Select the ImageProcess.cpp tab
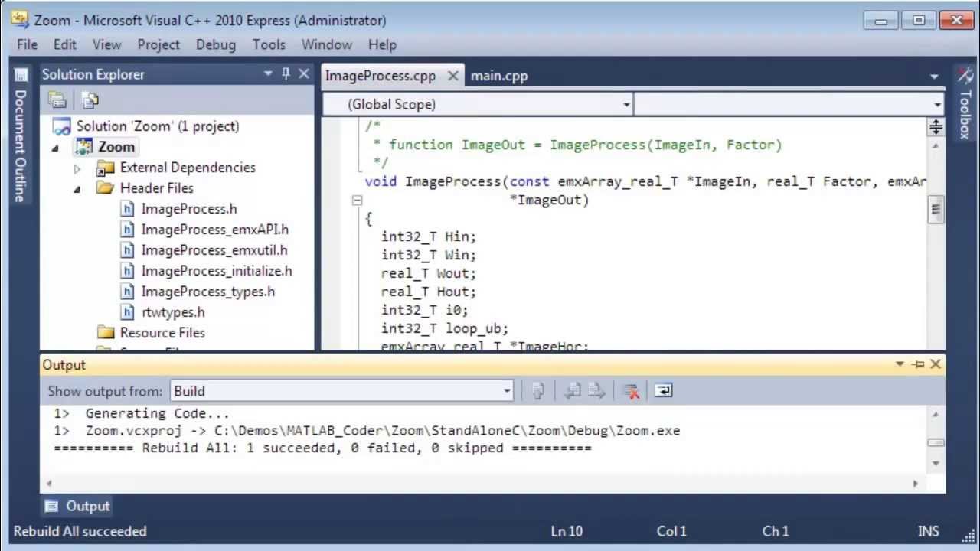This screenshot has width=980, height=551. pos(381,76)
